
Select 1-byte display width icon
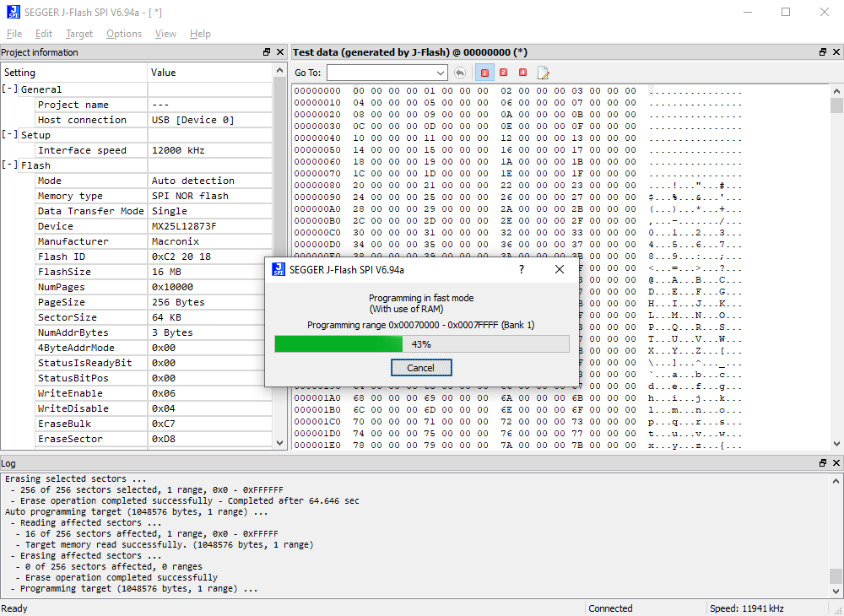point(484,73)
